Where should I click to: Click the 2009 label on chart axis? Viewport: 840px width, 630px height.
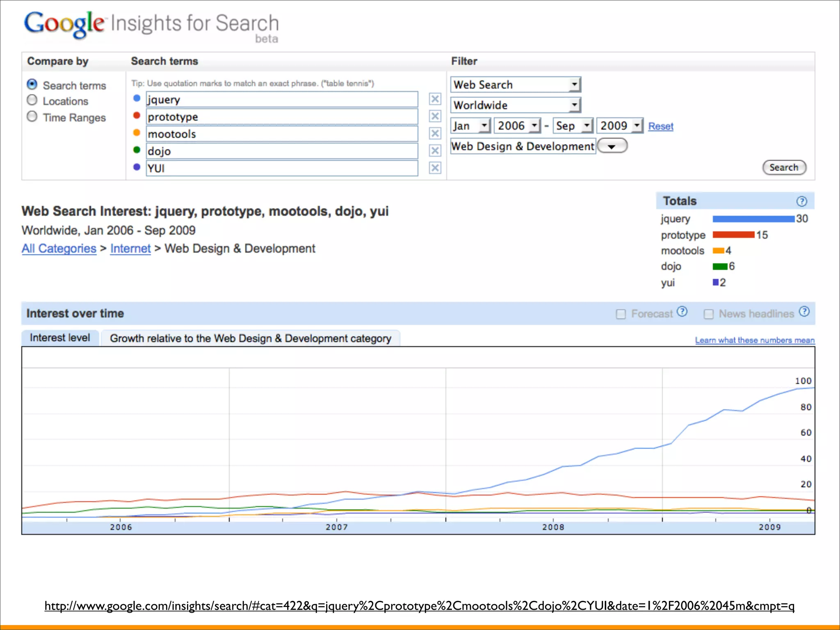pyautogui.click(x=769, y=527)
